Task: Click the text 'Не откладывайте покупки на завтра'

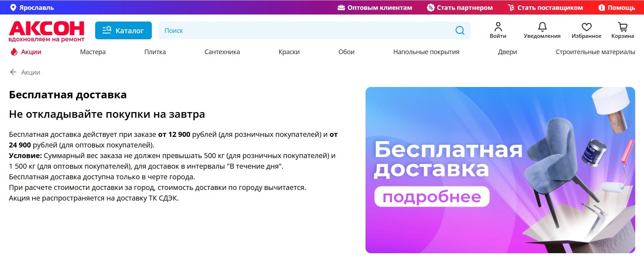Action: 107,114
